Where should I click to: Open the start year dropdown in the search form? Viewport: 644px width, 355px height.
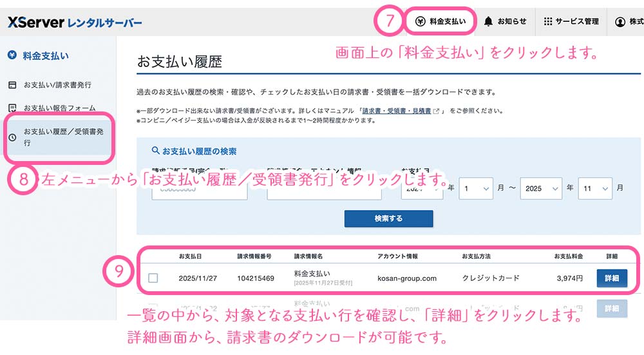[422, 188]
